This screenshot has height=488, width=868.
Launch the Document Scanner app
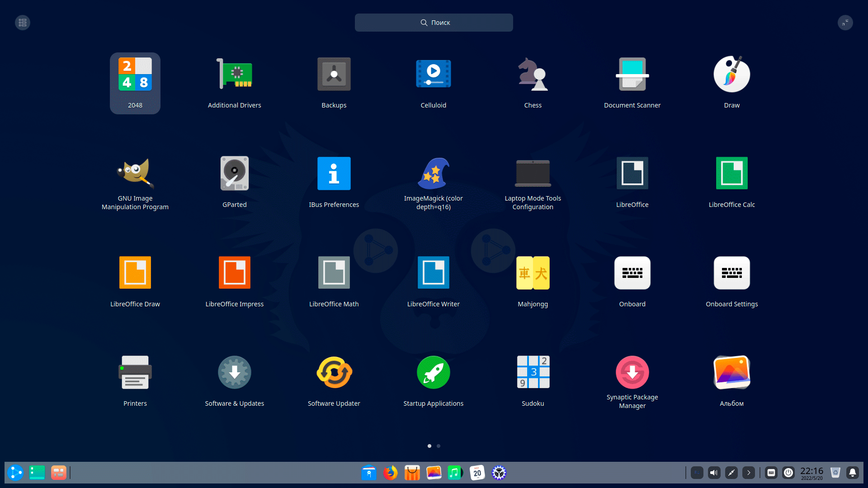coord(632,75)
